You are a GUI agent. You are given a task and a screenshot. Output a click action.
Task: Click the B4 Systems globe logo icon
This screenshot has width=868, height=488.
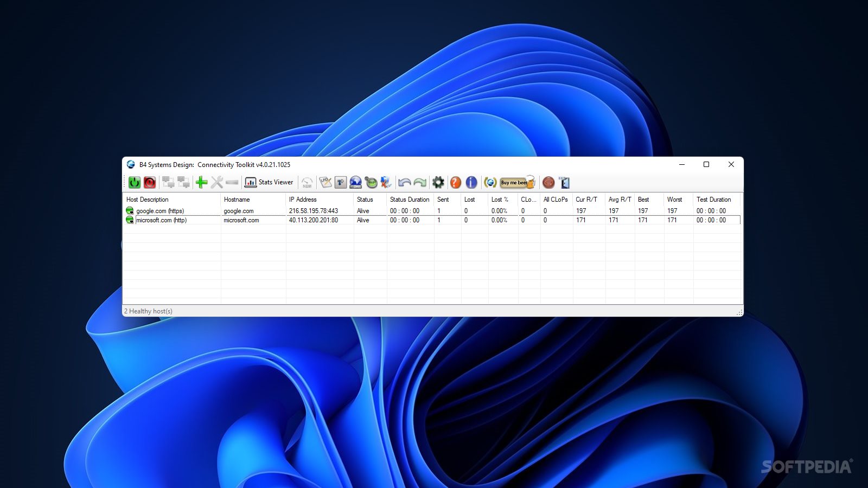[490, 183]
